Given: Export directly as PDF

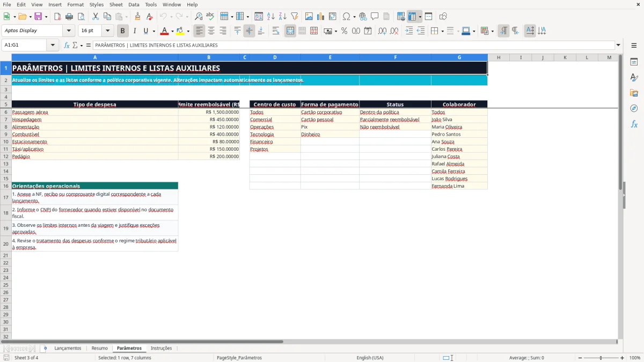Looking at the screenshot, I should click(57, 17).
